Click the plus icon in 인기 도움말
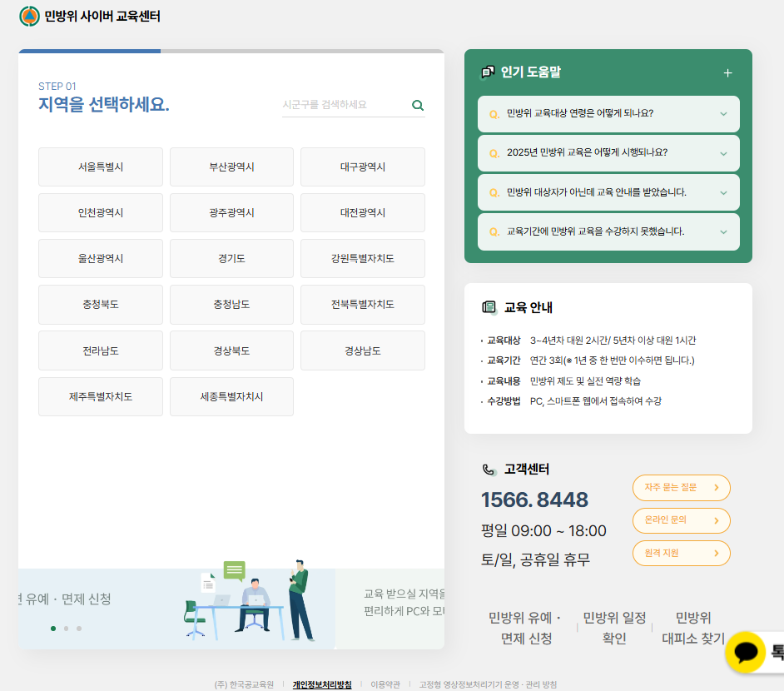 click(727, 73)
